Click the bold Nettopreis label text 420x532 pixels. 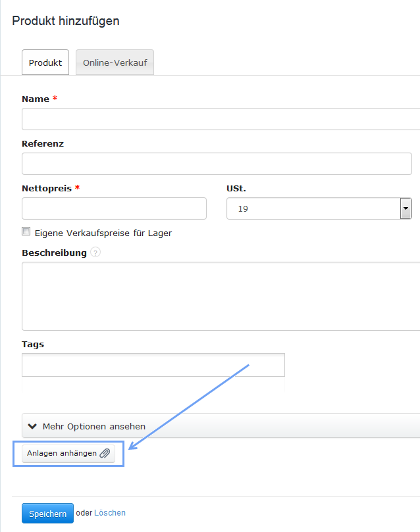[47, 188]
